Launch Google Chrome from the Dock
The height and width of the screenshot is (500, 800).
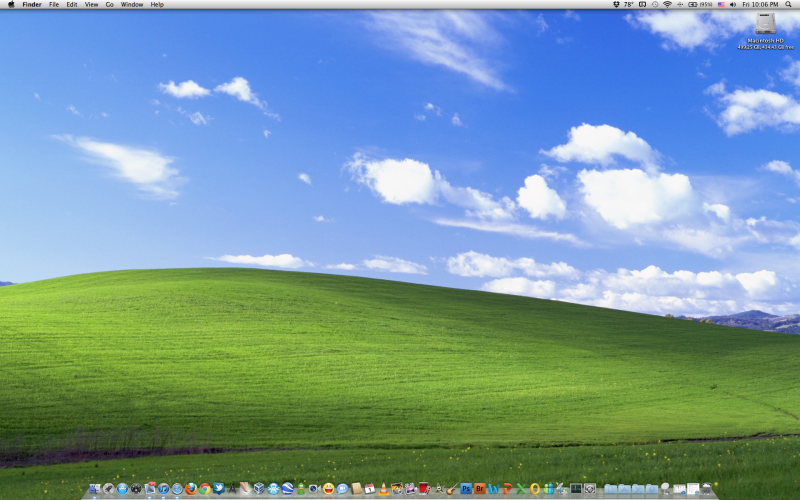(x=205, y=488)
